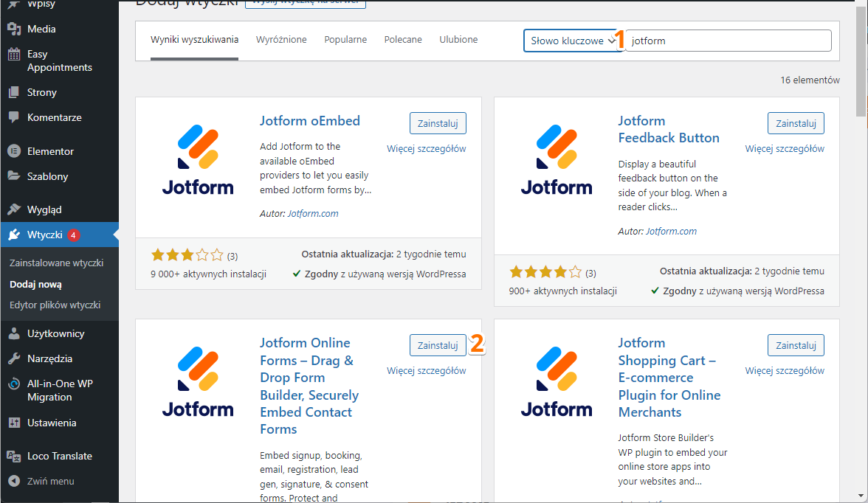This screenshot has width=868, height=503.
Task: Click the Komentarze comment bubble icon
Action: pyautogui.click(x=15, y=117)
